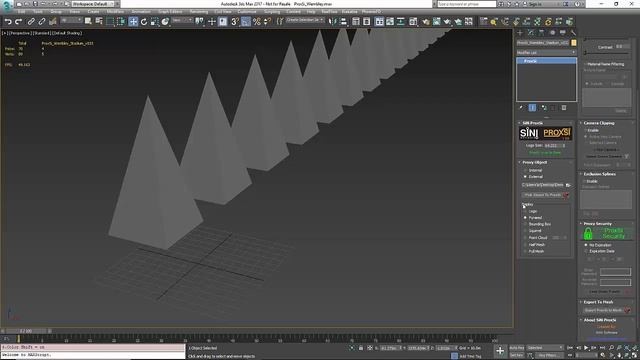Switch to the Utilities command panel tab
The image size is (640, 360).
[x=573, y=33]
